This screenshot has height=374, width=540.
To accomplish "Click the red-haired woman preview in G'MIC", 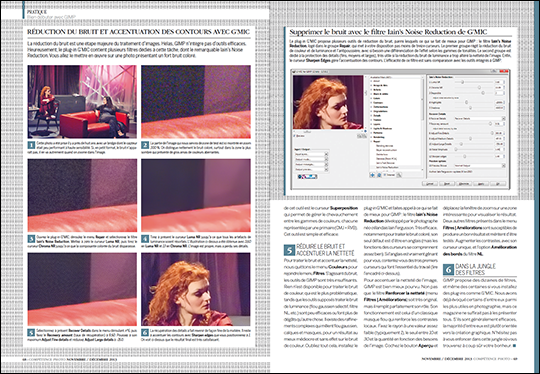I will pos(328,102).
